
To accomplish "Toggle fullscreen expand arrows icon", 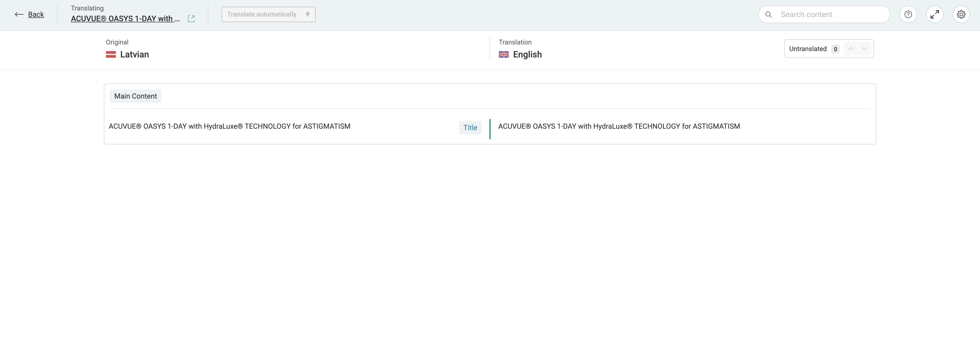I will pyautogui.click(x=934, y=14).
